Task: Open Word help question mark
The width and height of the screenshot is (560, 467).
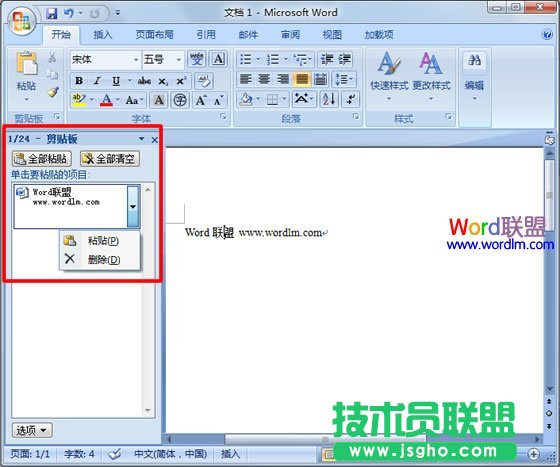Action: coord(547,35)
